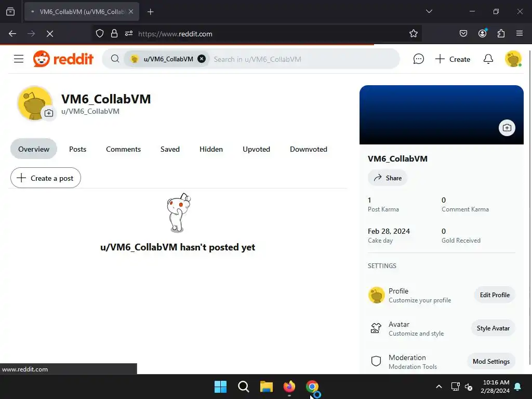Switch to the Comments tab
The image size is (532, 399).
123,149
